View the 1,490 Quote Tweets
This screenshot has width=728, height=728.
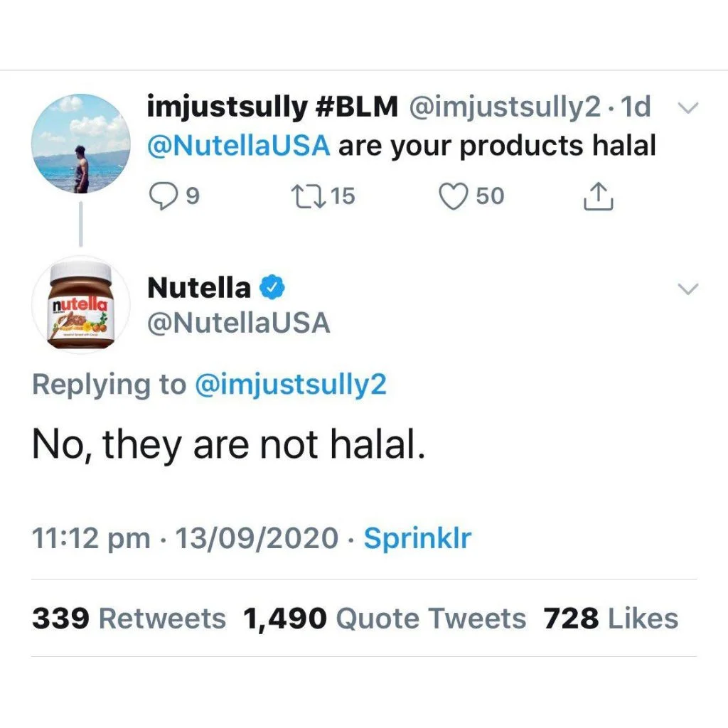click(385, 619)
